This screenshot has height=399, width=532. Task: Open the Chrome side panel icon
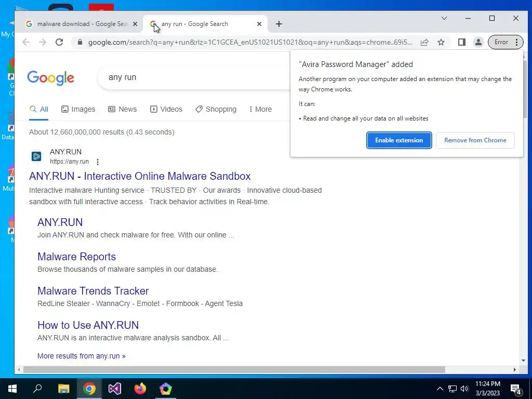pyautogui.click(x=462, y=42)
